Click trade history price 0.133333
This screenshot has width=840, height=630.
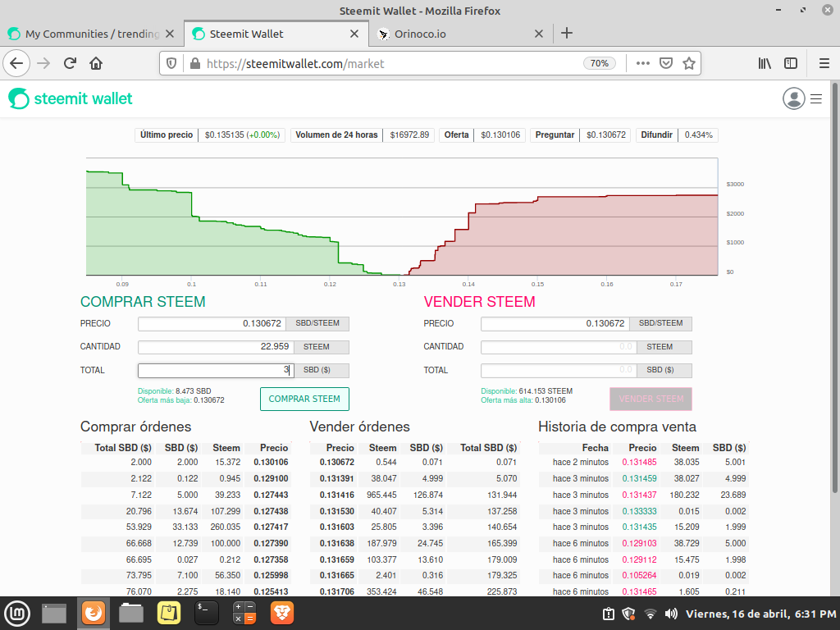click(639, 511)
